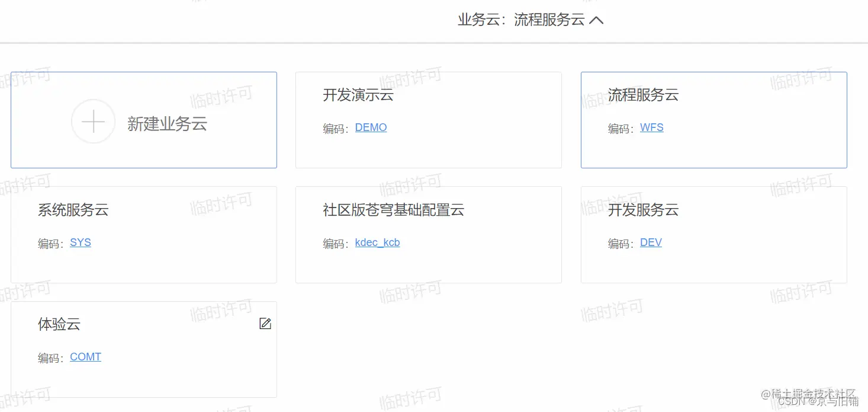Viewport: 868px width, 412px height.
Task: Open the COMT code link
Action: tap(86, 357)
